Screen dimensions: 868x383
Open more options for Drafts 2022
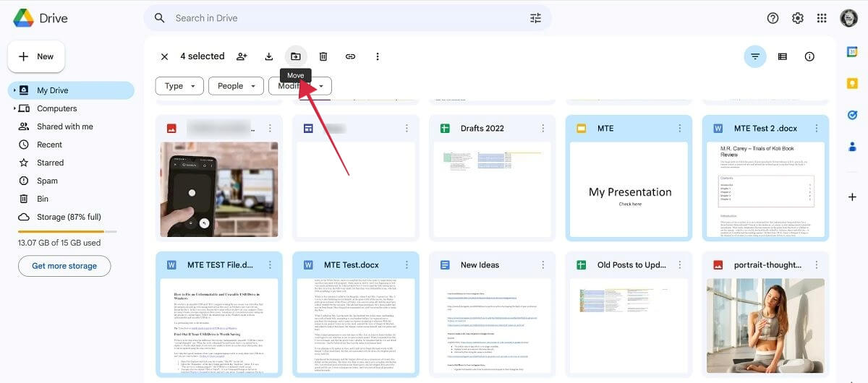coord(542,128)
